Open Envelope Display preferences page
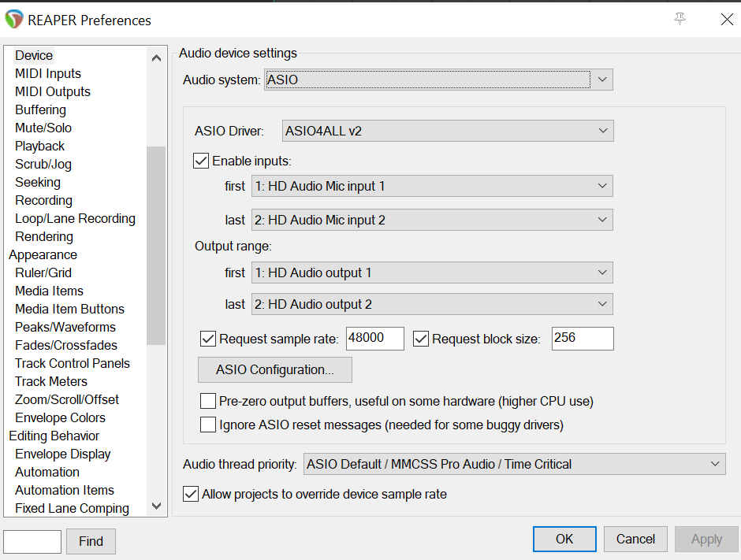The height and width of the screenshot is (560, 741). click(62, 454)
